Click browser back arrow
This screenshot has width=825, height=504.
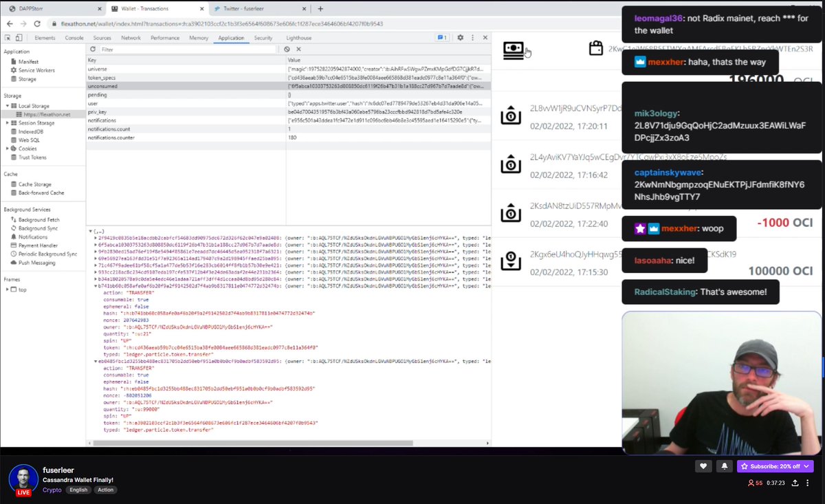tap(10, 23)
